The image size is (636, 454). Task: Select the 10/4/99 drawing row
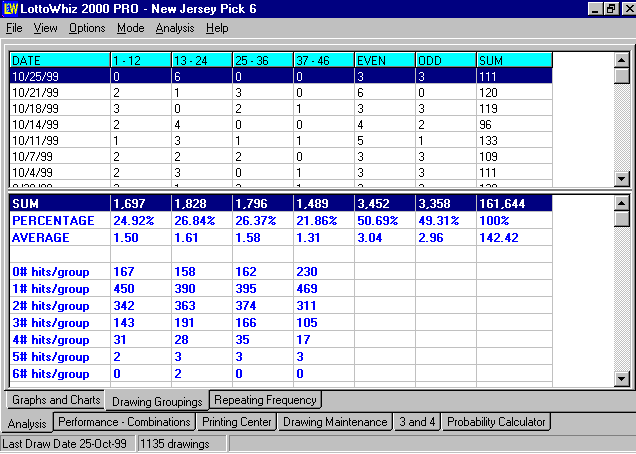point(281,172)
